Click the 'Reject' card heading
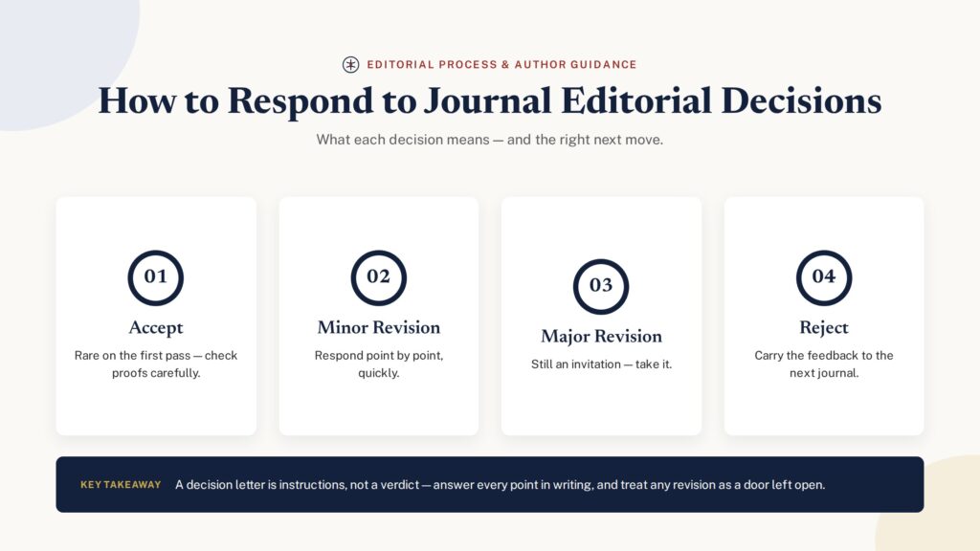Viewport: 980px width, 551px height. click(824, 328)
